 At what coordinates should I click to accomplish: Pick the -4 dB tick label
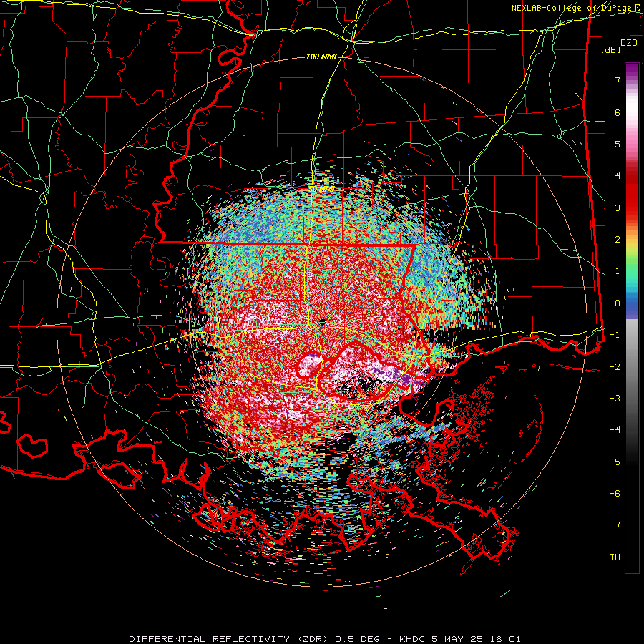point(615,430)
